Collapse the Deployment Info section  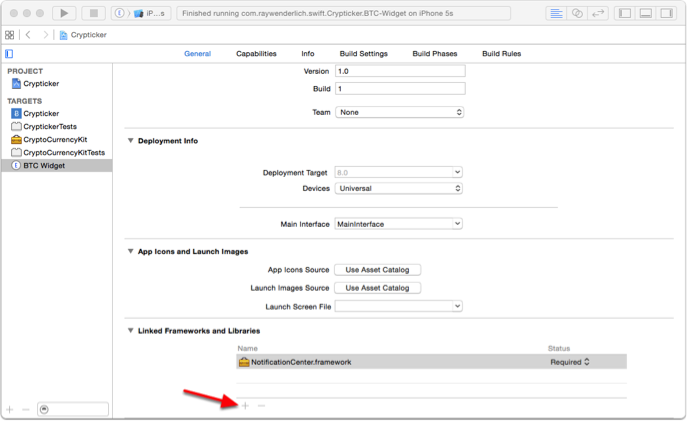point(131,141)
